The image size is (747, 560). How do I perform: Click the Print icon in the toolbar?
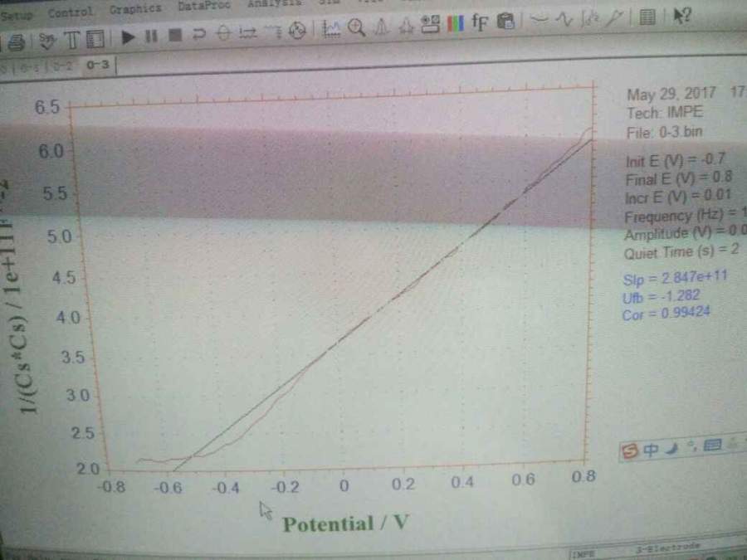(16, 43)
